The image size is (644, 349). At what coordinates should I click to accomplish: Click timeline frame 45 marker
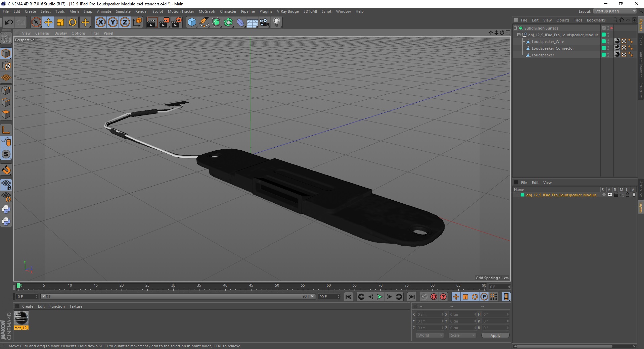[x=251, y=286]
